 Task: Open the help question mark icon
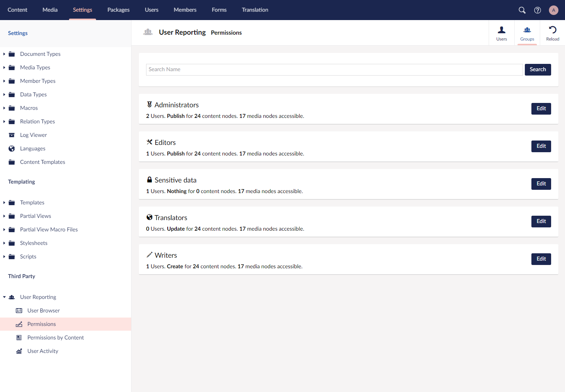tap(538, 10)
